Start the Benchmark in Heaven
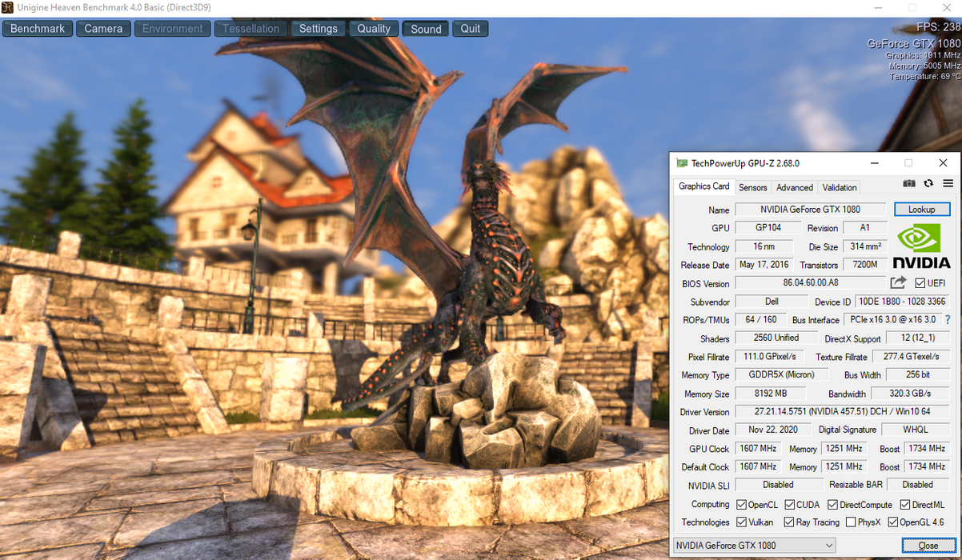The image size is (962, 560). tap(38, 29)
